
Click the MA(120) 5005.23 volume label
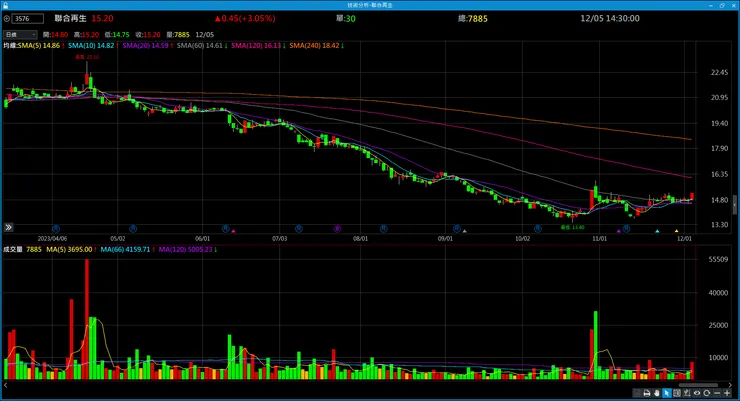click(185, 249)
